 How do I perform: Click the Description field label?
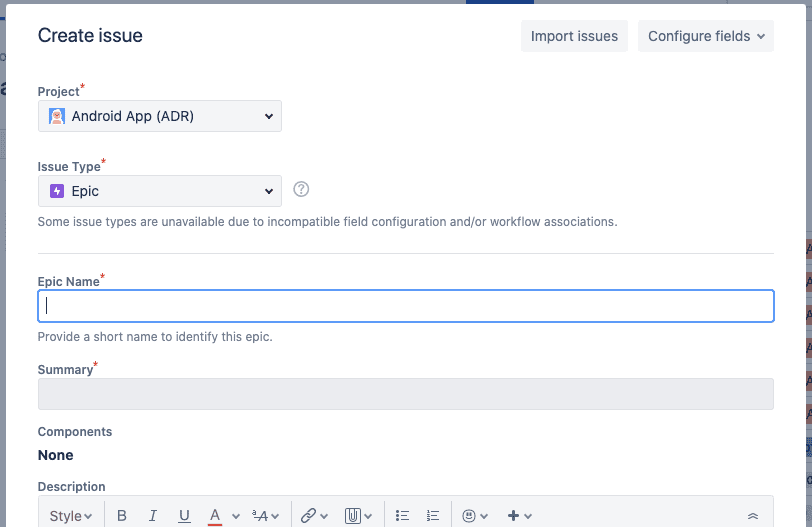click(71, 487)
